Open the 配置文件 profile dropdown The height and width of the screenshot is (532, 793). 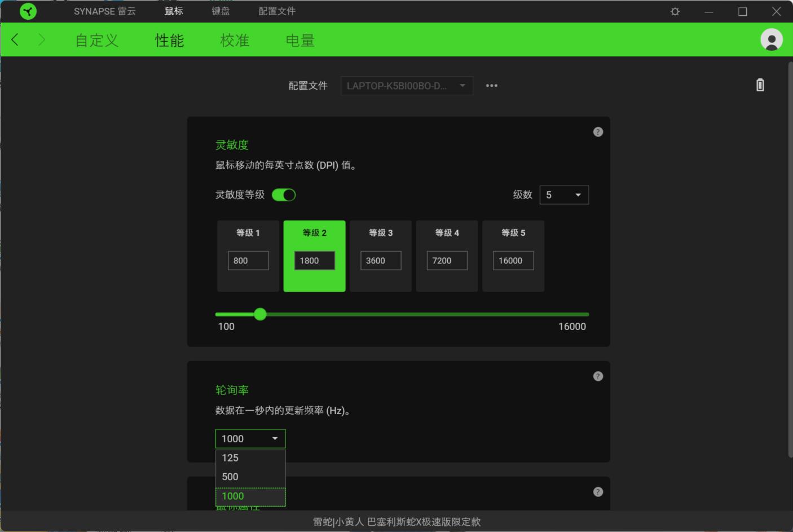406,85
